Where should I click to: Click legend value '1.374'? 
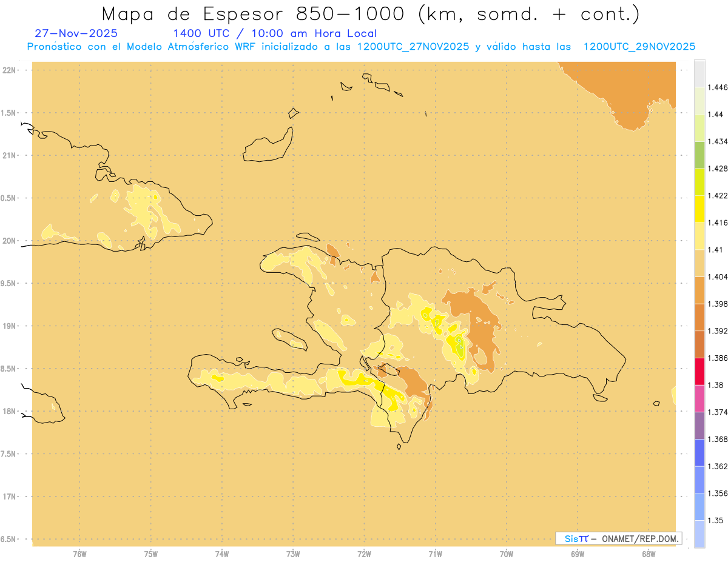click(x=718, y=412)
